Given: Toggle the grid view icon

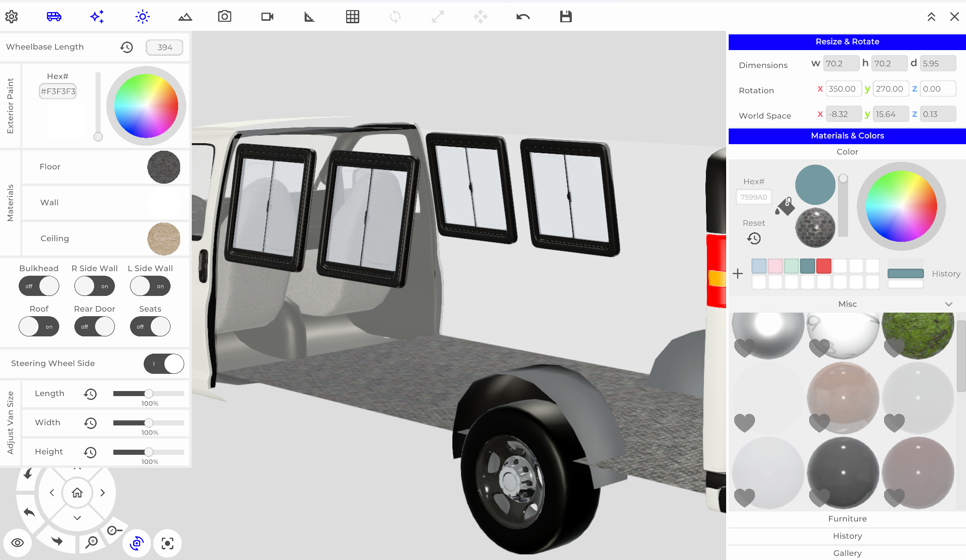Looking at the screenshot, I should click(x=353, y=17).
